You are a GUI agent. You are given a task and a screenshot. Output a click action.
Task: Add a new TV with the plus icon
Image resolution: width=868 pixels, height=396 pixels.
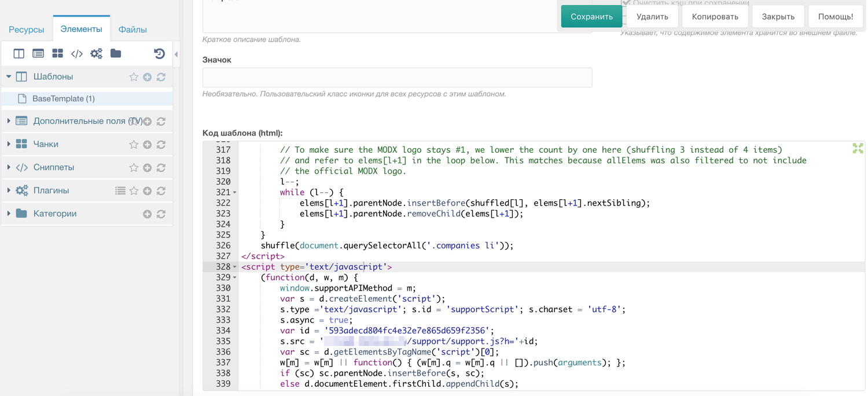point(148,122)
